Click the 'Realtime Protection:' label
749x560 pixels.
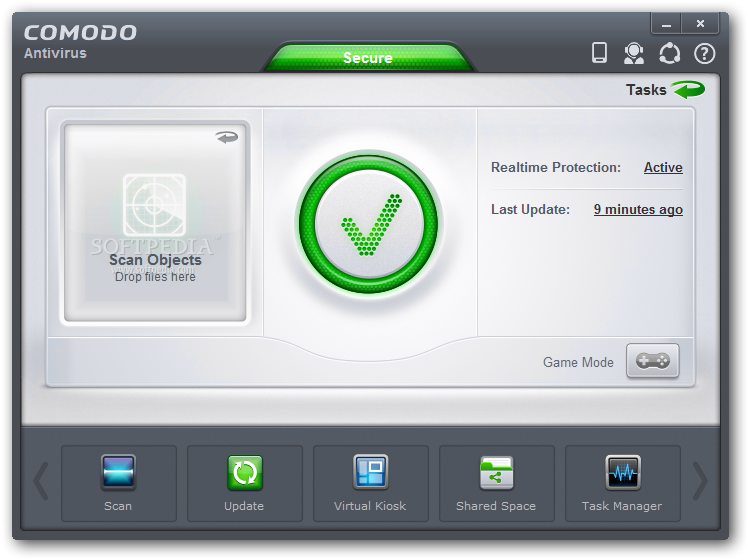click(x=556, y=167)
